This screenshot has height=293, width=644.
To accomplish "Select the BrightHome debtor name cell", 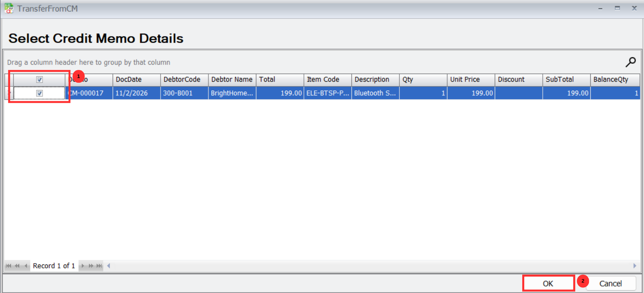I will point(232,93).
